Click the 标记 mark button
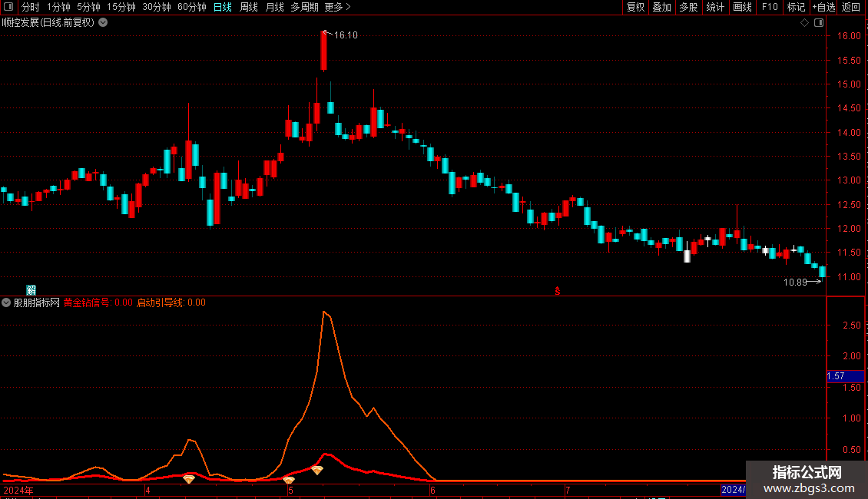868x499 pixels. coord(796,7)
